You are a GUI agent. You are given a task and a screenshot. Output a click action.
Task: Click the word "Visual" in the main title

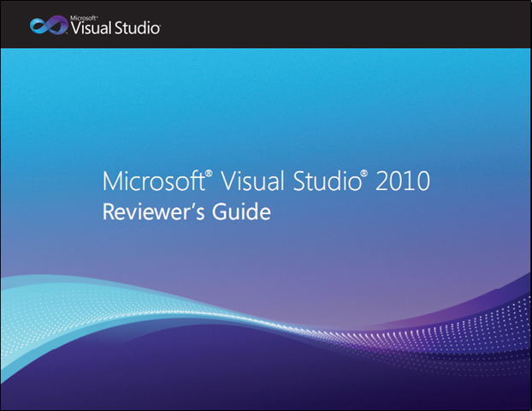click(x=249, y=182)
